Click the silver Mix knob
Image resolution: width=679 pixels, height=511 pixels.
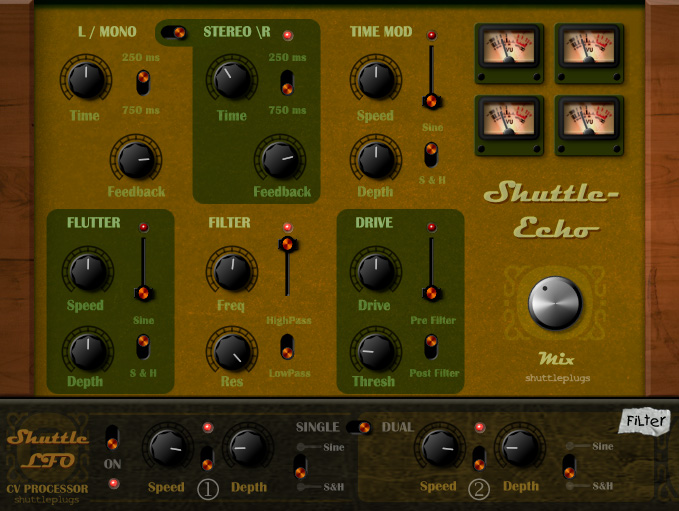pos(555,303)
